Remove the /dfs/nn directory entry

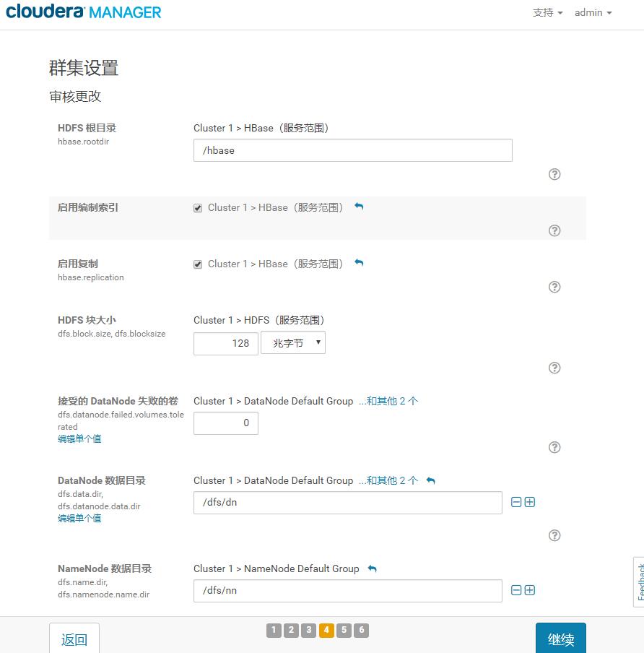(516, 590)
